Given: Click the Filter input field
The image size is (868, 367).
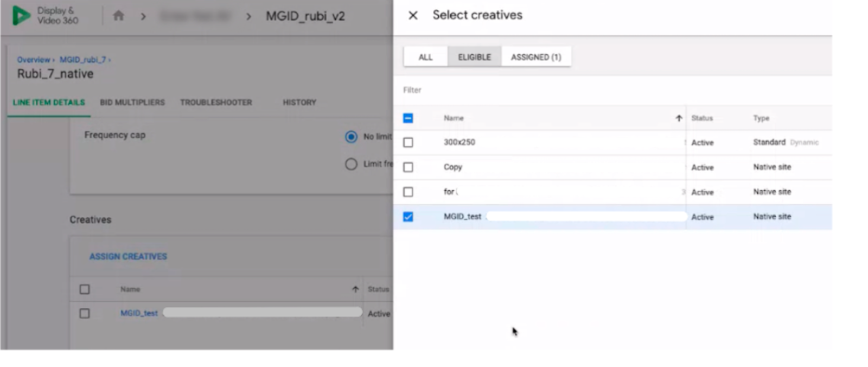Looking at the screenshot, I should point(542,90).
